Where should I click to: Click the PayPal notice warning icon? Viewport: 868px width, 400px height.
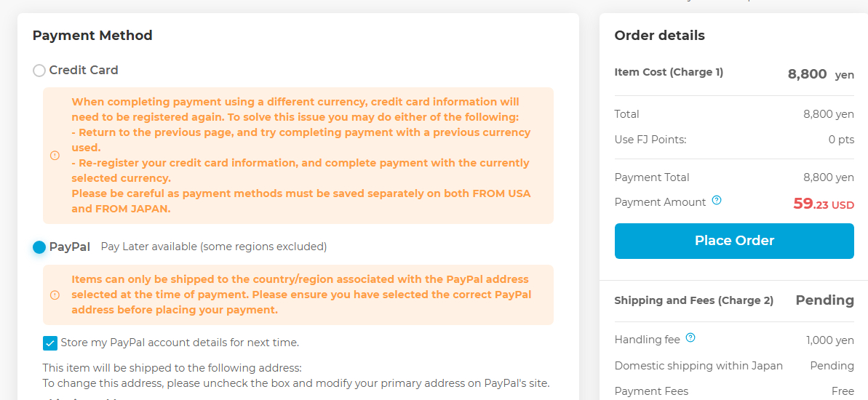pyautogui.click(x=55, y=295)
